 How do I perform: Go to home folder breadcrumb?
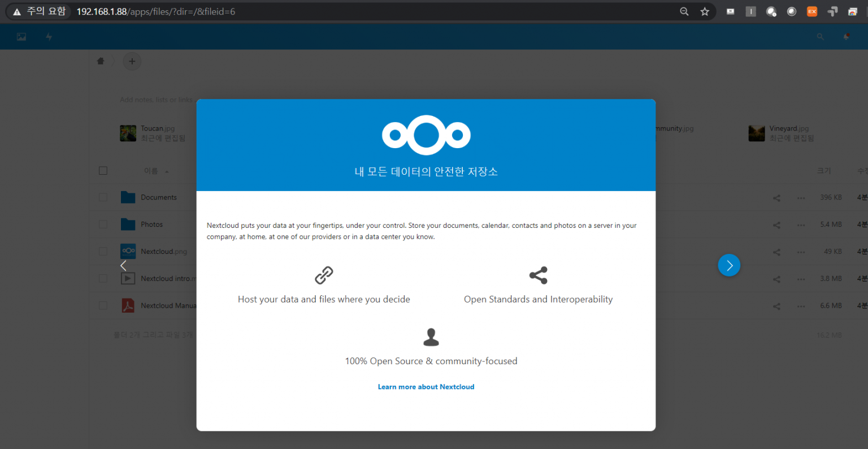pyautogui.click(x=101, y=61)
